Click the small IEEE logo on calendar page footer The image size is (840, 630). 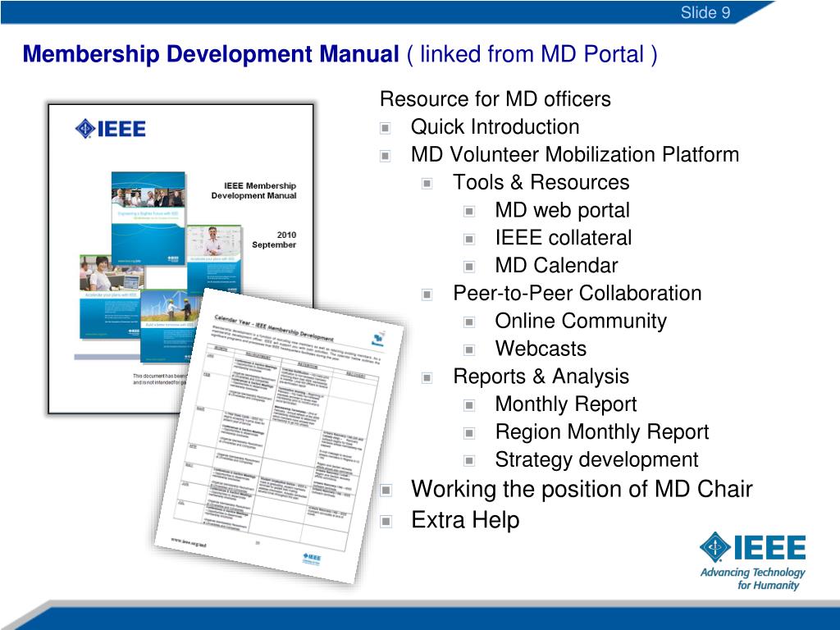(x=312, y=558)
